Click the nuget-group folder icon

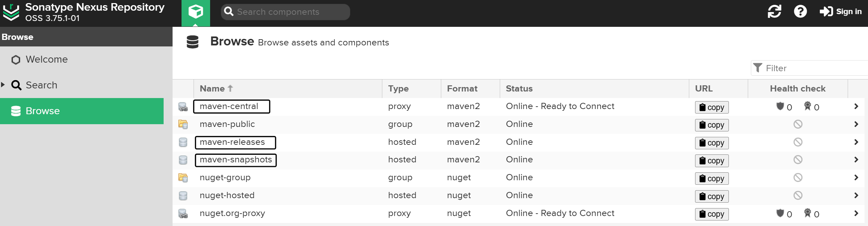point(183,177)
